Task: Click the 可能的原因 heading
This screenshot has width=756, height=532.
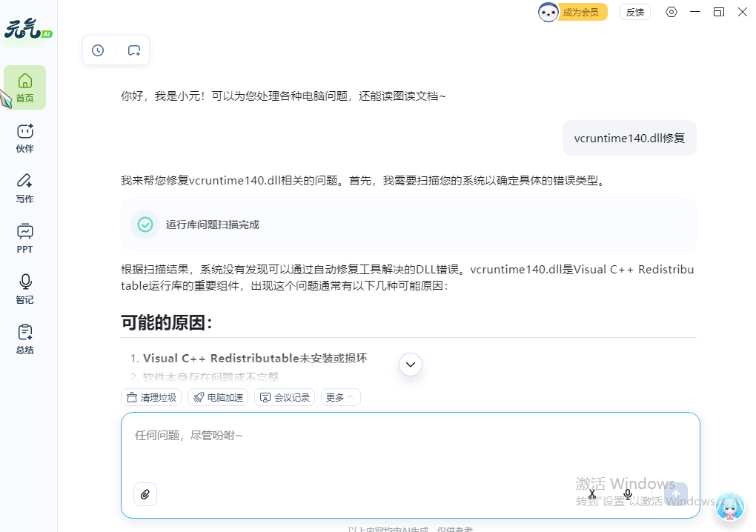Action: [166, 322]
